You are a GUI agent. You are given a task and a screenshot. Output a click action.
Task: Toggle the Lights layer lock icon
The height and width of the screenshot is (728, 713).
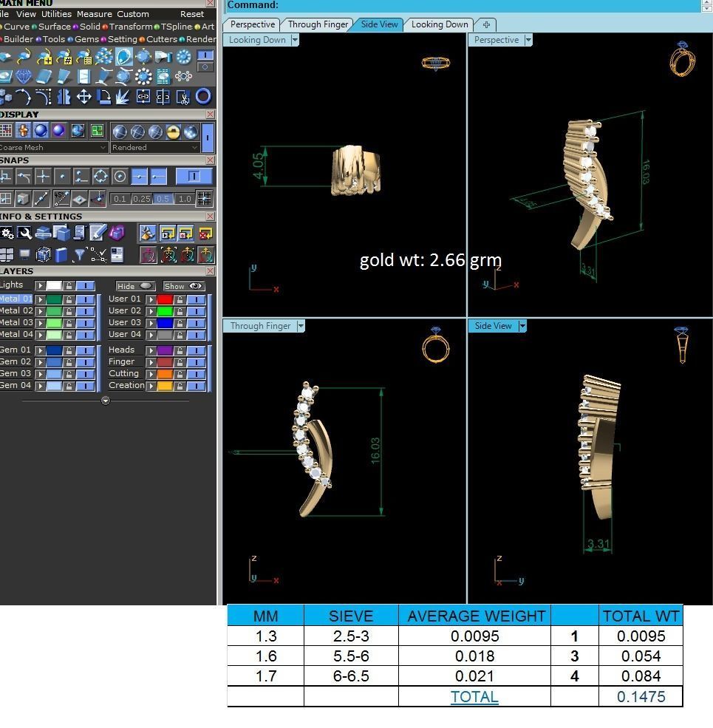tap(69, 285)
